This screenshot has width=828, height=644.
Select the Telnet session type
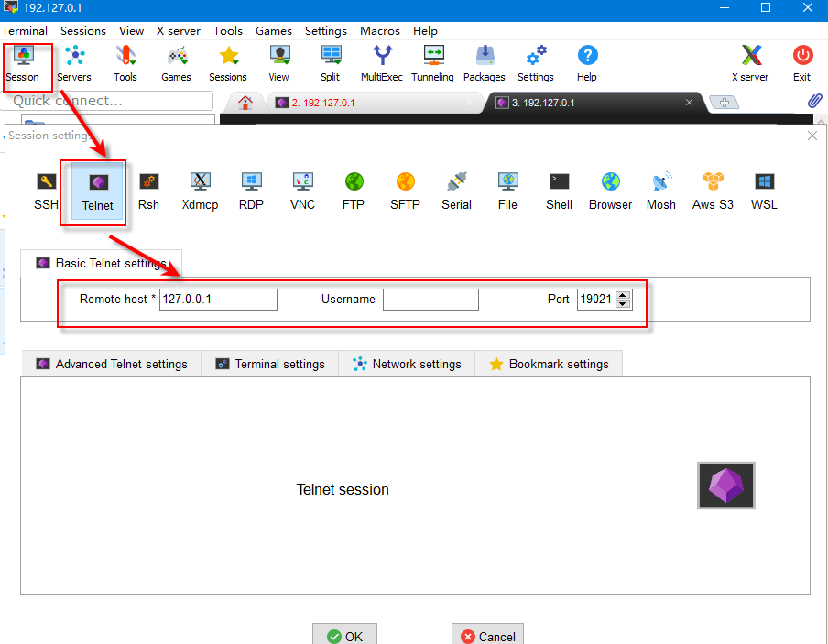tap(98, 191)
